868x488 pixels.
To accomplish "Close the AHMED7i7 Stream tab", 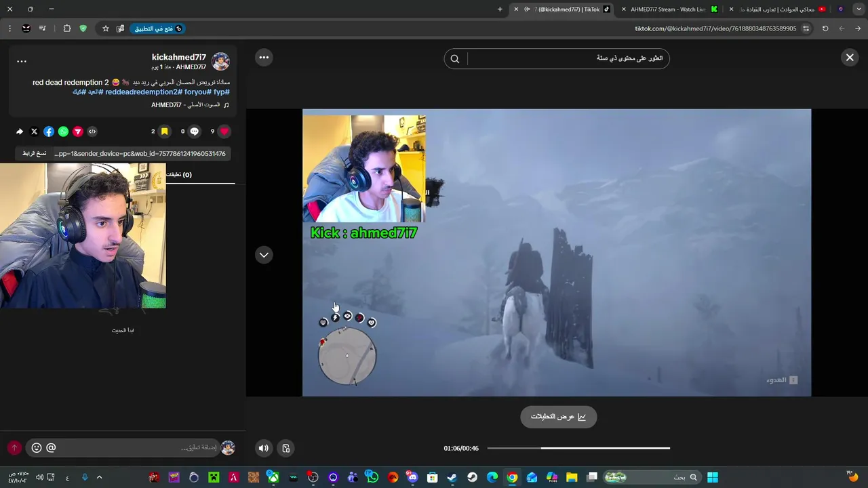I will [624, 9].
